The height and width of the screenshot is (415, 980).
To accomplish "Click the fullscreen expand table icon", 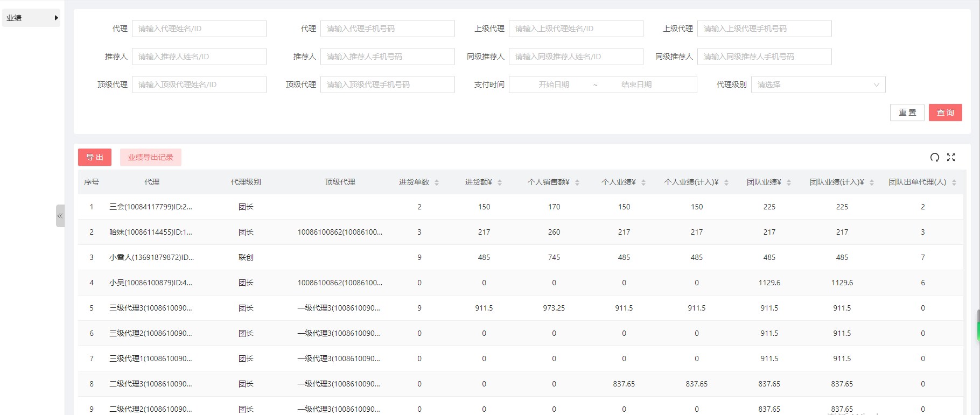I will [x=951, y=157].
